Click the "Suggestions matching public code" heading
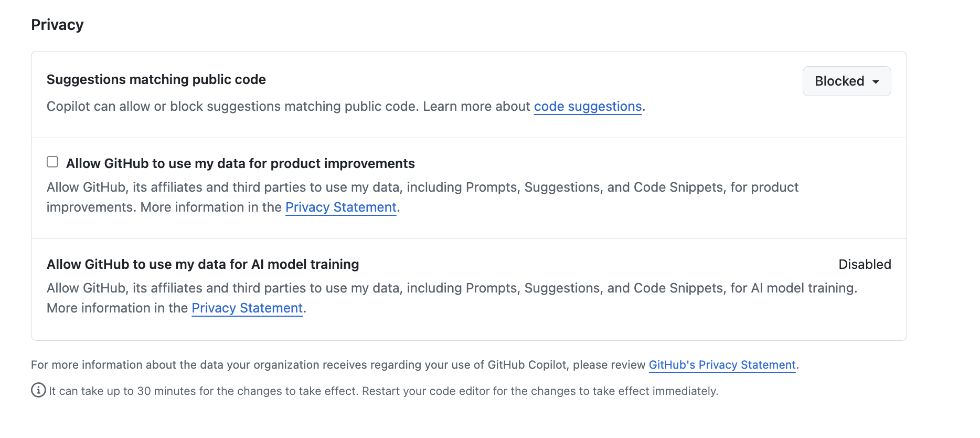Screen dimensions: 980x438 coord(156,79)
